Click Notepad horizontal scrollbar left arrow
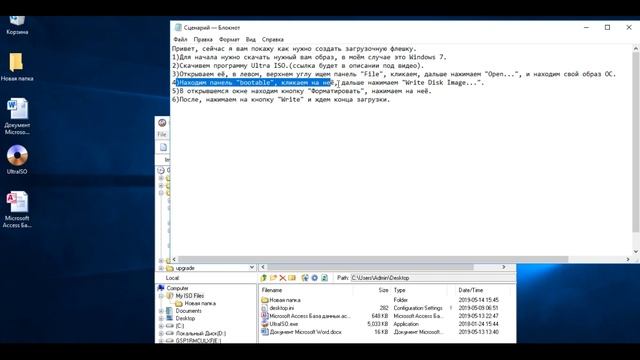 pos(174,259)
